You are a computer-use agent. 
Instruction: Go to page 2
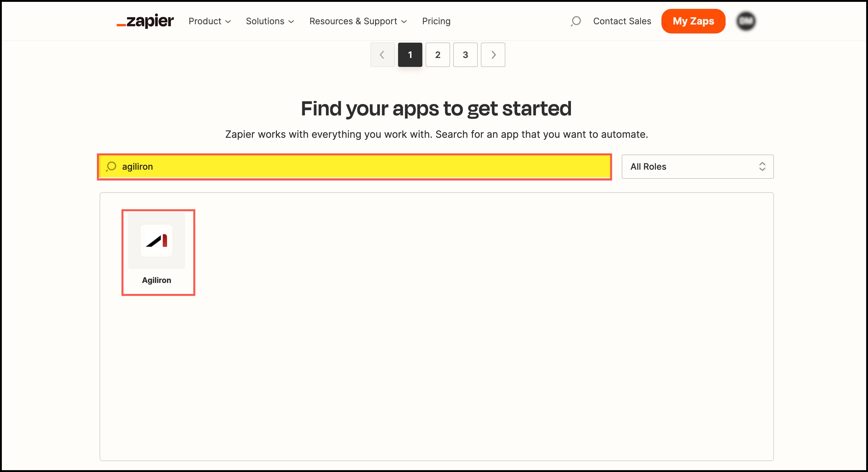pos(437,55)
